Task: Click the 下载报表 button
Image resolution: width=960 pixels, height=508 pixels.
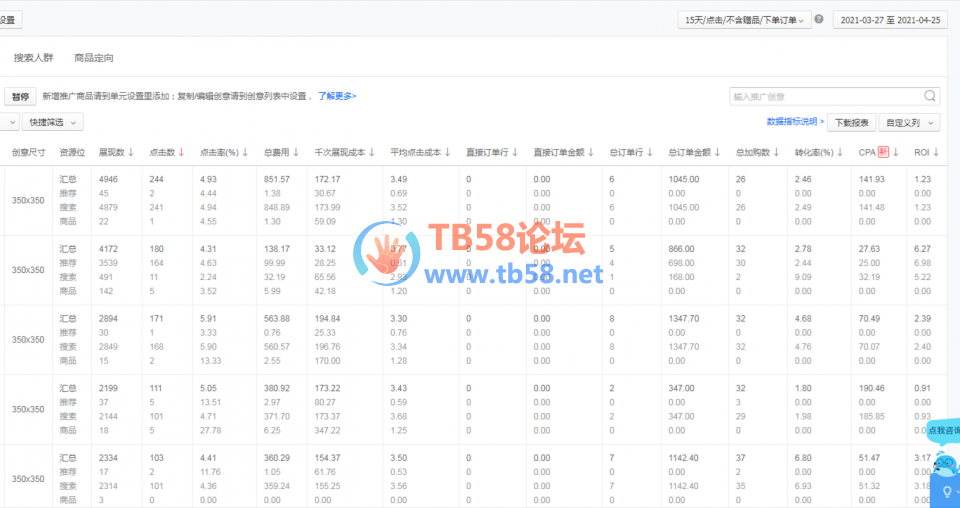Action: coord(853,122)
